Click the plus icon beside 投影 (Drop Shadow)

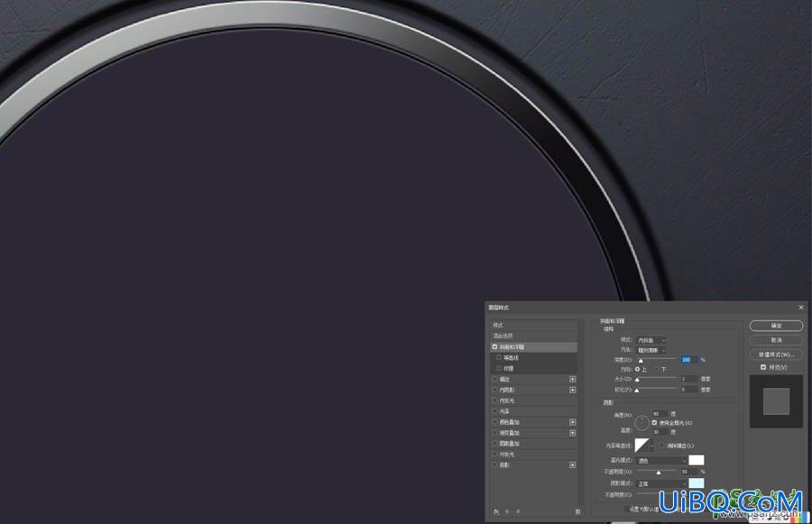(572, 465)
